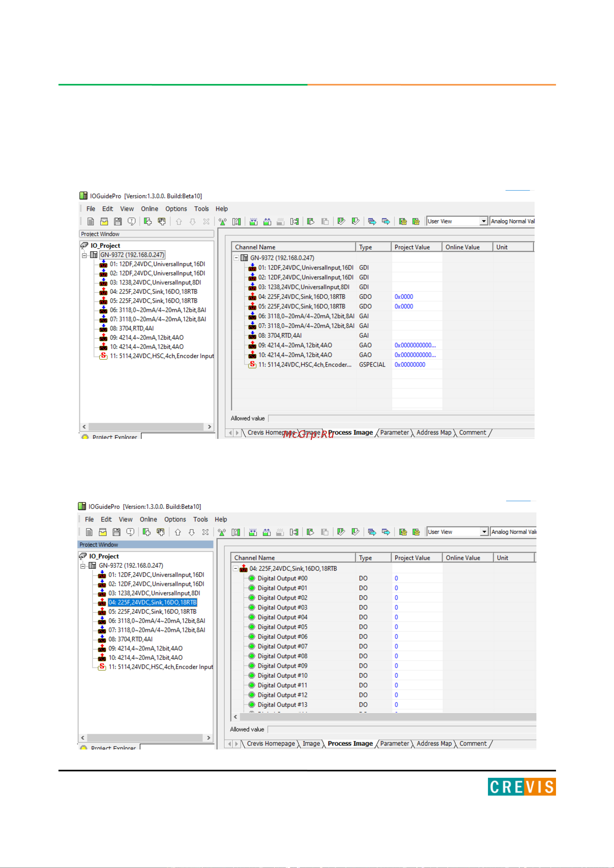Open the Help menu in lower window
Image resolution: width=614 pixels, height=868 pixels.
221,520
